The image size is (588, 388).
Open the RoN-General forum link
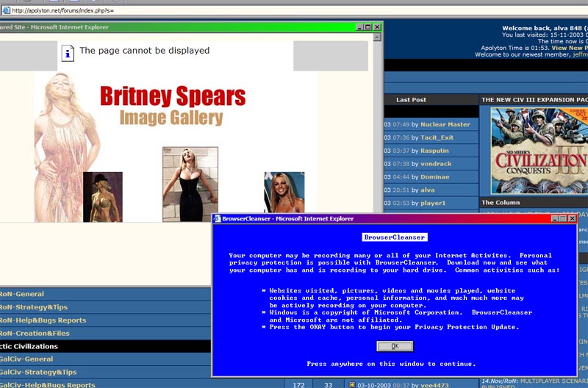[x=22, y=294]
